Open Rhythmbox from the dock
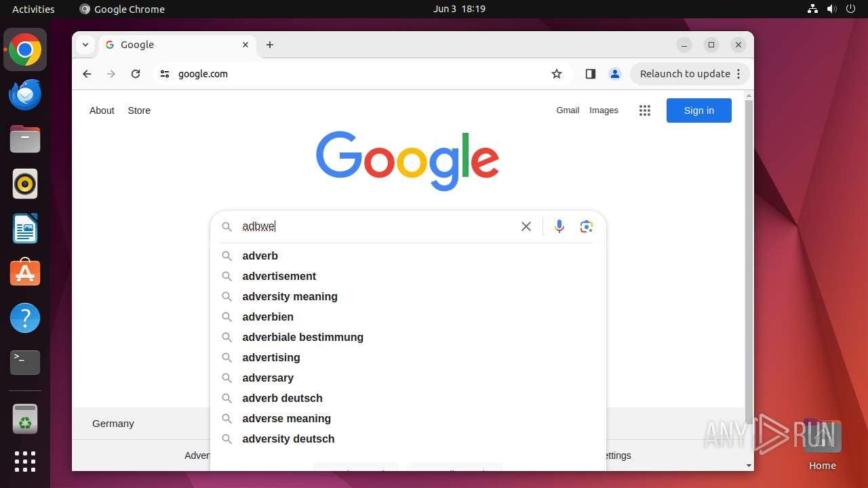The width and height of the screenshot is (868, 488). click(x=25, y=184)
